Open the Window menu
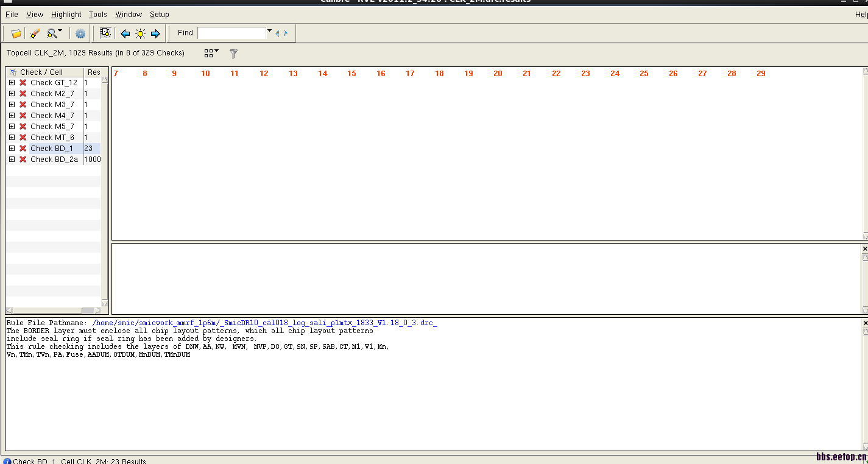 click(x=129, y=14)
